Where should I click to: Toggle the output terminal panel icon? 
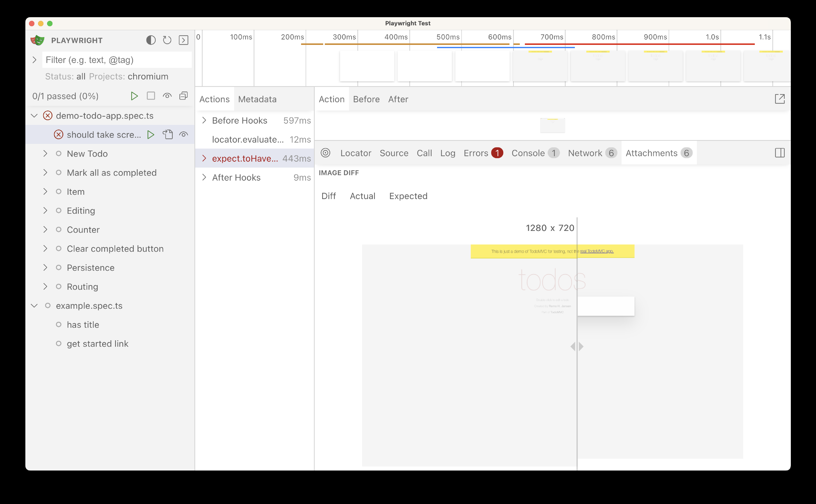click(x=183, y=40)
